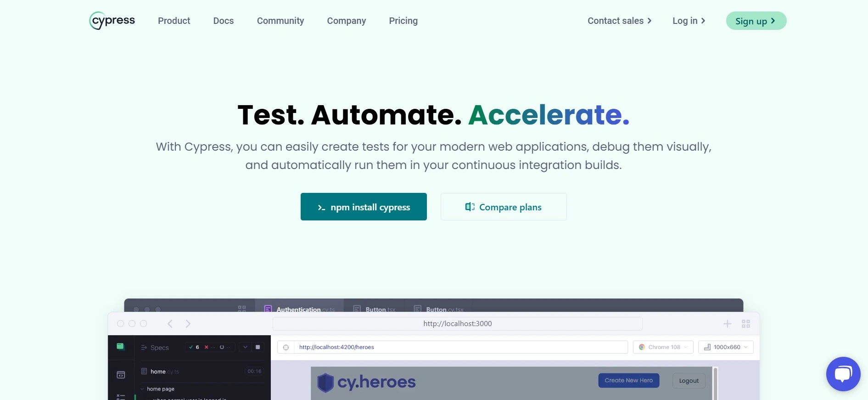Click the preview pane vertical scrollbar

click(x=715, y=383)
